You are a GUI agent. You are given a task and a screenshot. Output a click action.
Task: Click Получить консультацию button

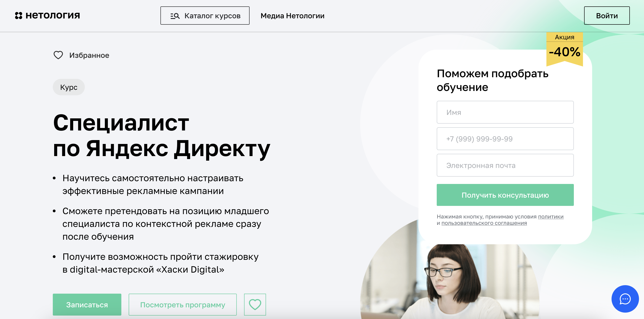pyautogui.click(x=505, y=195)
